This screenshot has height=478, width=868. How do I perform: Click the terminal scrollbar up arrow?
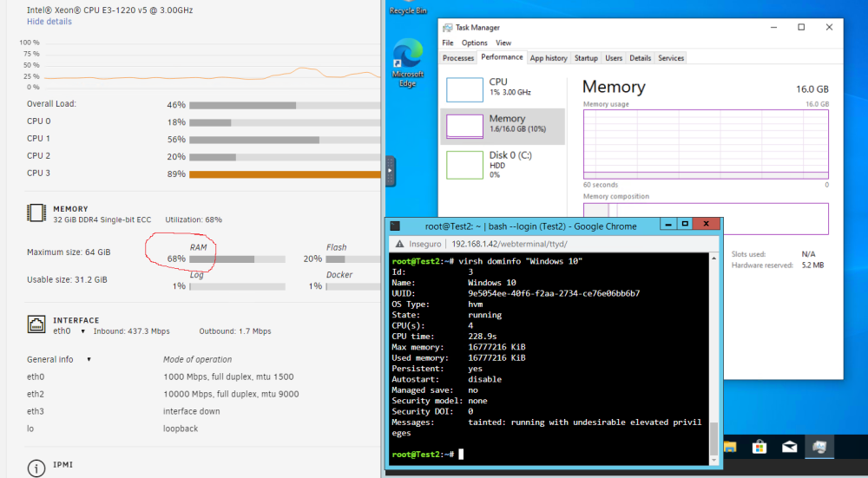coord(713,258)
